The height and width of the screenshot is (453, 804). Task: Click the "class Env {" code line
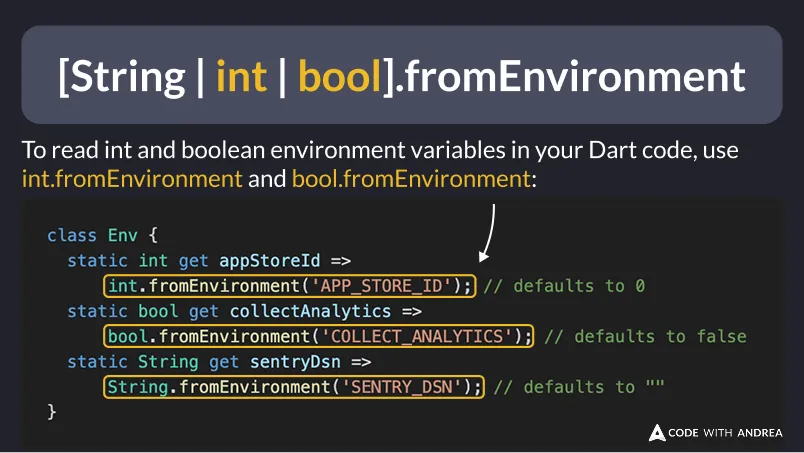[x=103, y=235]
